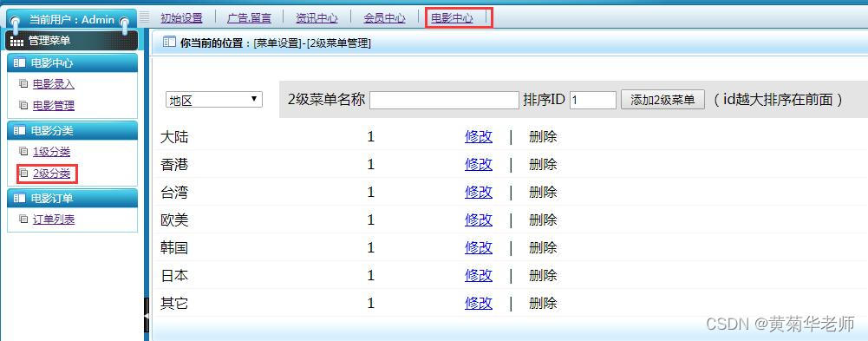Click 修改 for the 大陆 row
Viewport: 868px width, 341px height.
pos(479,136)
